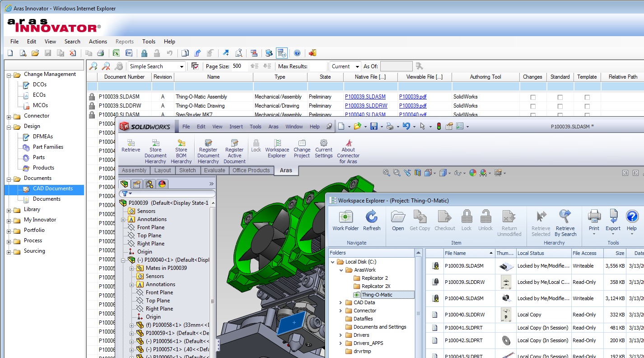Open DisplayManager sphere tab in feature panel
This screenshot has height=358, width=644.
coord(162,184)
